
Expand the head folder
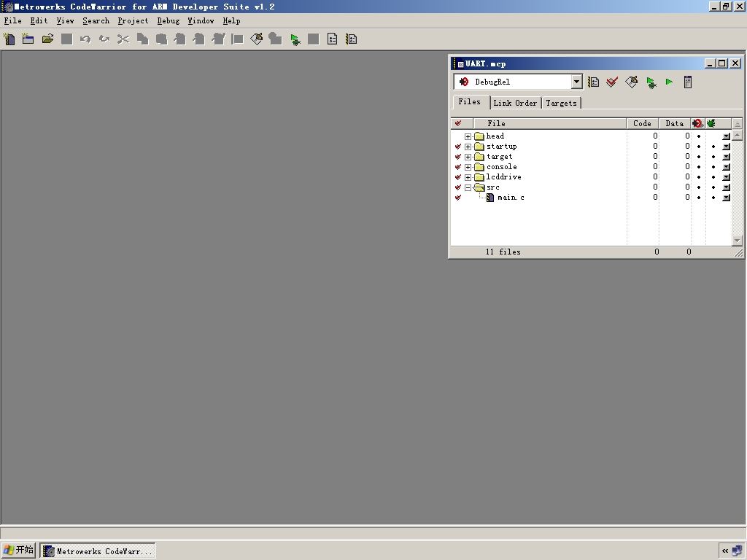(468, 136)
